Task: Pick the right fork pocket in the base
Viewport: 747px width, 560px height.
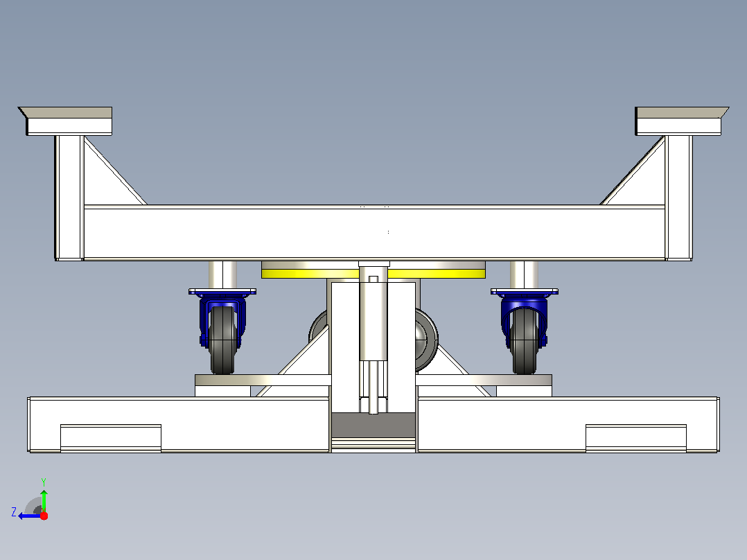Action: (636, 437)
